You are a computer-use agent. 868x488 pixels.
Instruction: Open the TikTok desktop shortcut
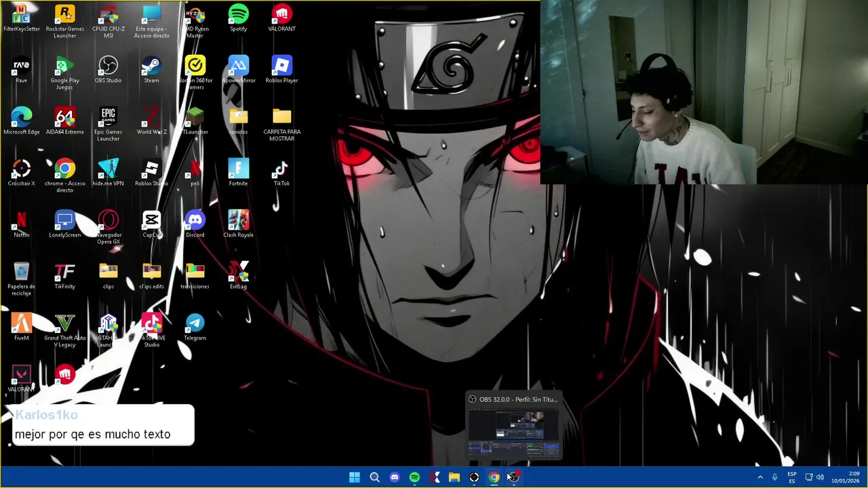pos(282,173)
